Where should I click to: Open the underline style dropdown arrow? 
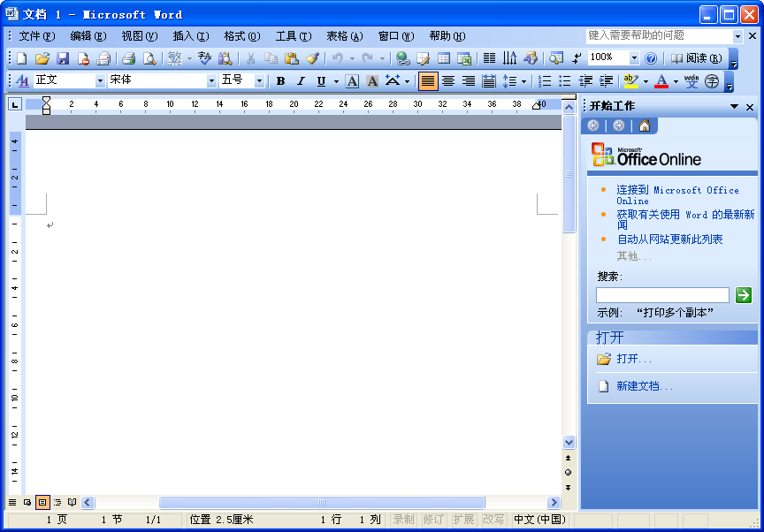(336, 81)
